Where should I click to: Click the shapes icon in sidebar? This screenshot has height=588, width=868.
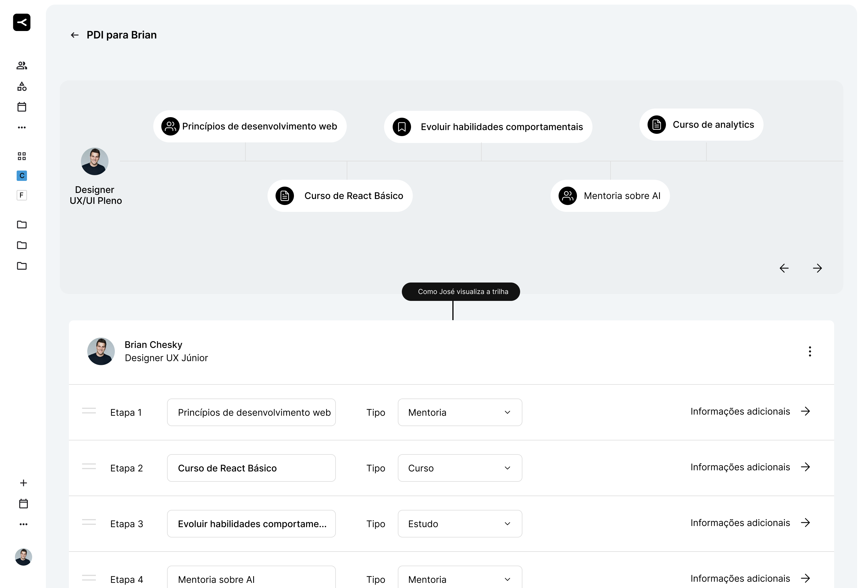click(22, 87)
